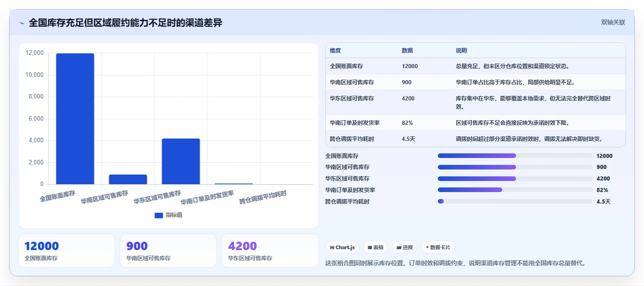Click the progress value 82% beside the bar

pyautogui.click(x=602, y=190)
